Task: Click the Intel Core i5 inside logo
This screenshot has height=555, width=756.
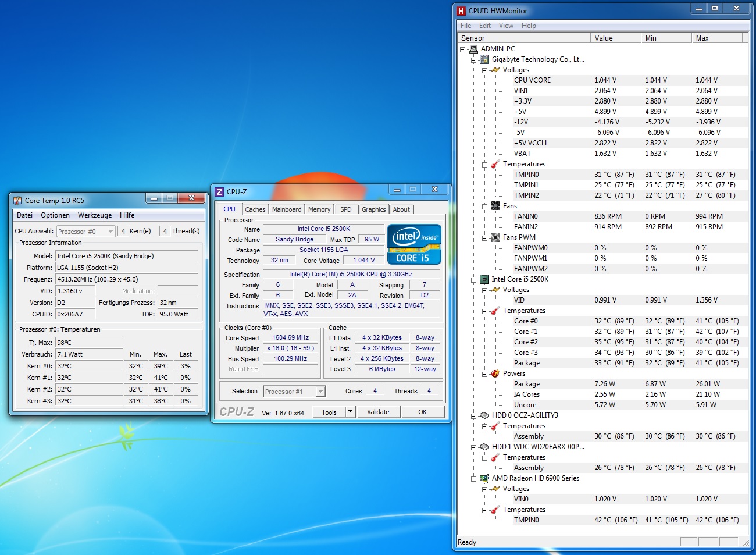Action: (414, 244)
